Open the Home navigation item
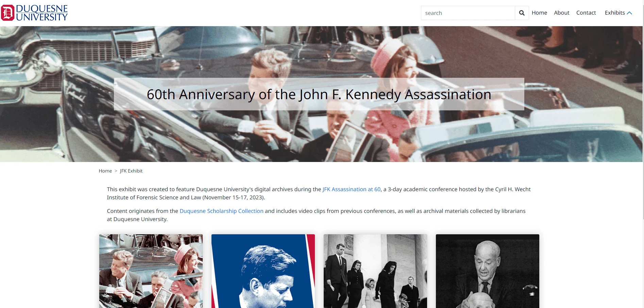644x308 pixels. tap(539, 13)
